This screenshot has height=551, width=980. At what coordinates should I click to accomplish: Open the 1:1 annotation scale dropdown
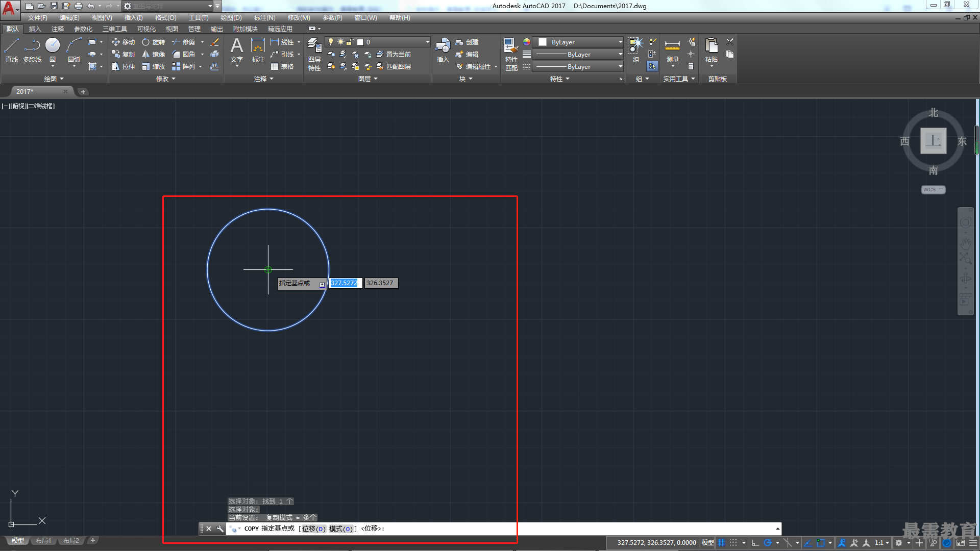pos(882,543)
